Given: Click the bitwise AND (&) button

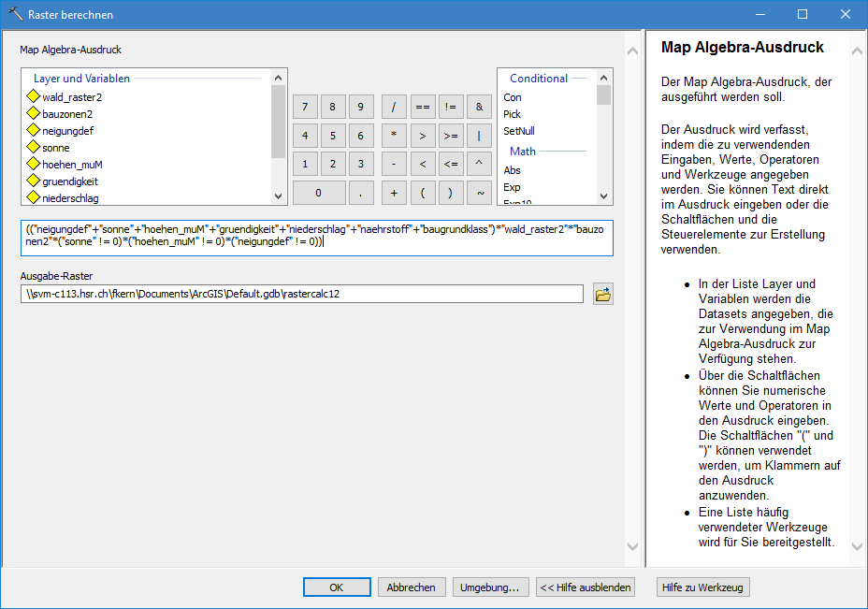Looking at the screenshot, I should (x=479, y=107).
